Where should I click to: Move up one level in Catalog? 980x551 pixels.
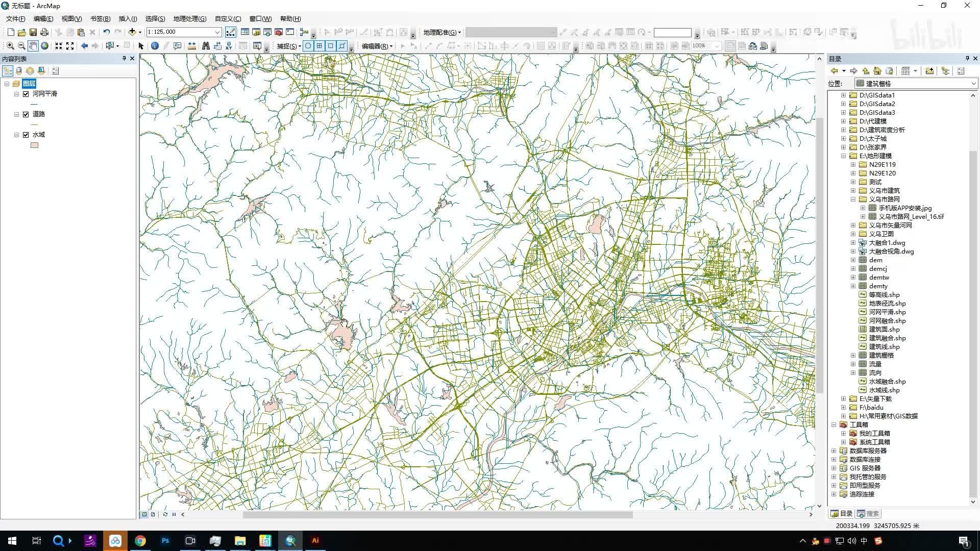tap(866, 71)
